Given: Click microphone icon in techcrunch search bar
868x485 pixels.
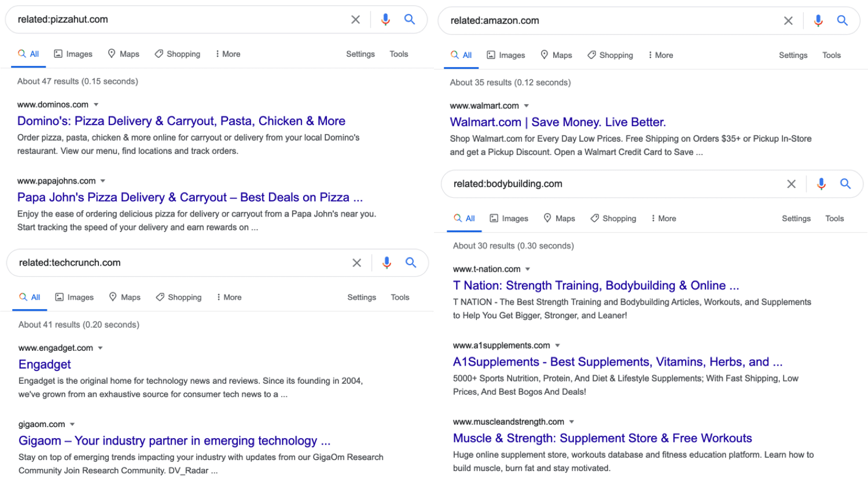Looking at the screenshot, I should pyautogui.click(x=387, y=263).
